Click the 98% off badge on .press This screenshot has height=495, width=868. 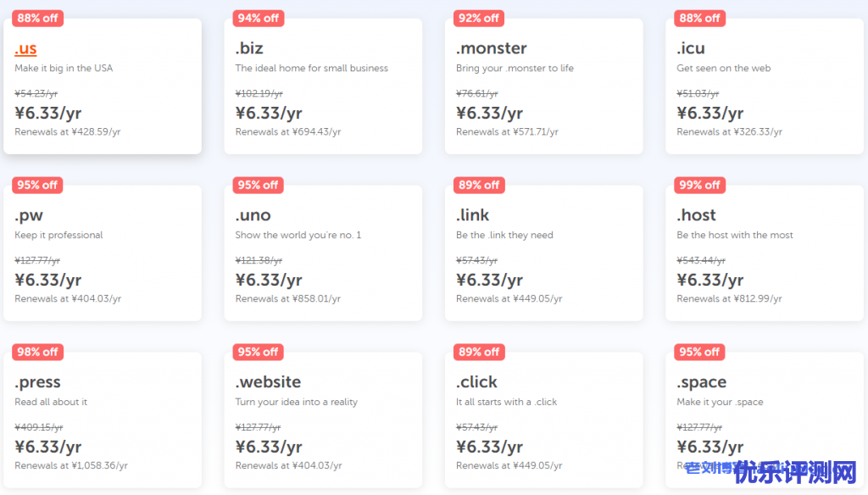click(x=37, y=352)
